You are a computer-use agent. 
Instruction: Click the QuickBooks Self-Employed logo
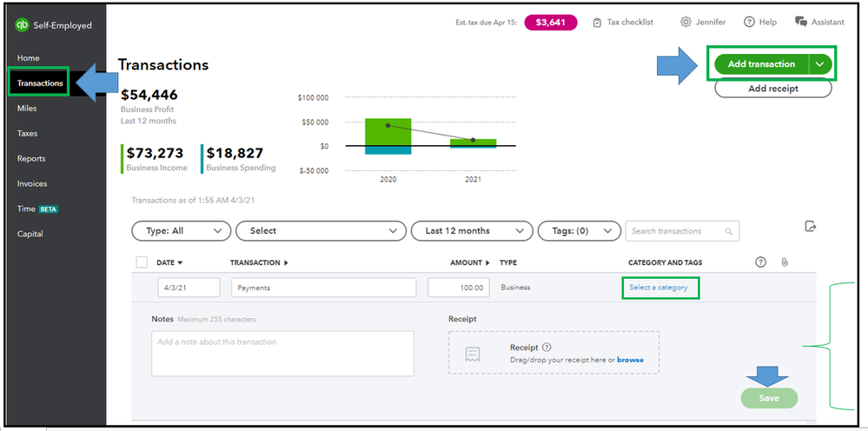click(22, 25)
